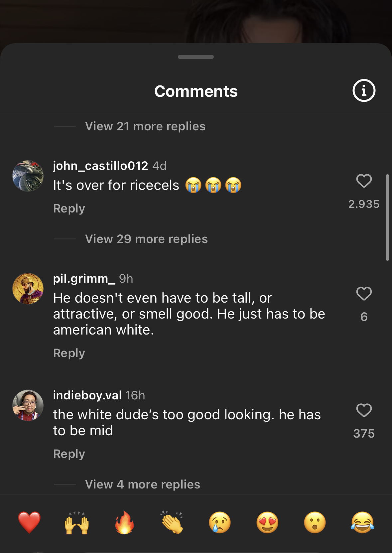
Task: Reply to john_castillo012's comment
Action: (69, 208)
